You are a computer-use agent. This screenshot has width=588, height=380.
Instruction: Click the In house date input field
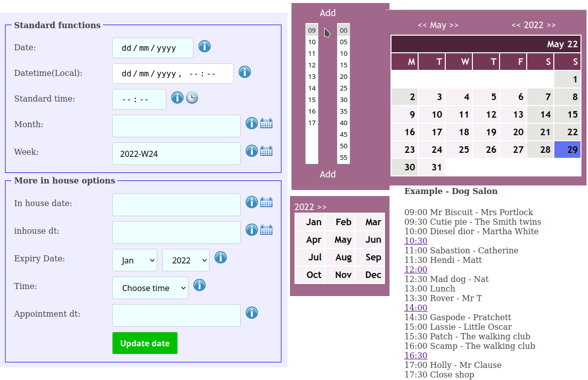coord(176,205)
